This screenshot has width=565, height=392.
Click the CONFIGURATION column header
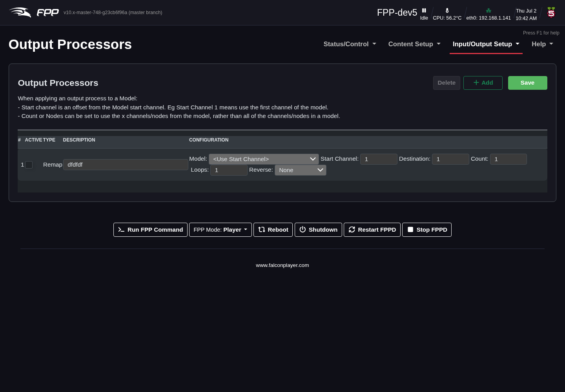[x=209, y=140]
